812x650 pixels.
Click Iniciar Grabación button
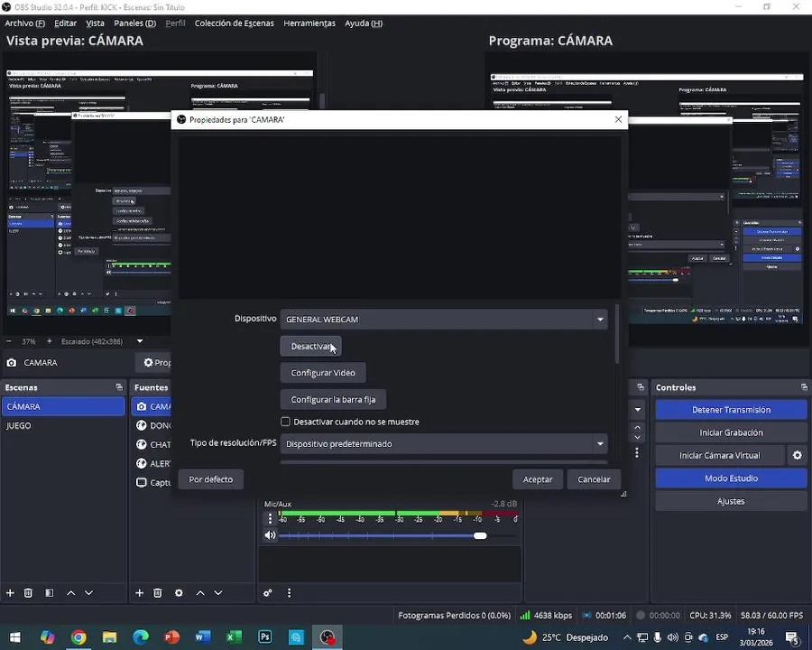pyautogui.click(x=731, y=432)
